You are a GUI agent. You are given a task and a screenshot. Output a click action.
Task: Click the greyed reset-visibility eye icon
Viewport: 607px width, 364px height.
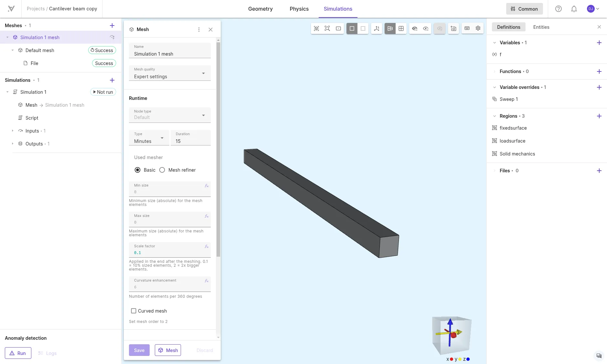[440, 28]
